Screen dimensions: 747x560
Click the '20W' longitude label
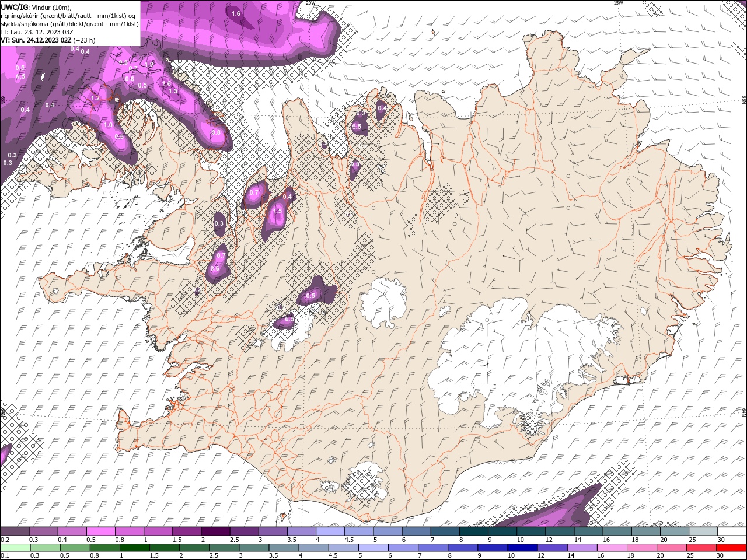(x=310, y=3)
